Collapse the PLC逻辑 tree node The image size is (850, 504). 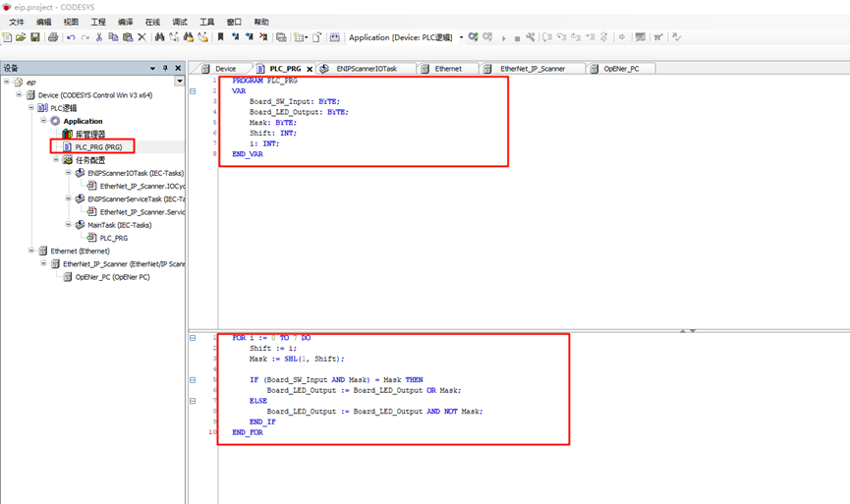[x=31, y=107]
